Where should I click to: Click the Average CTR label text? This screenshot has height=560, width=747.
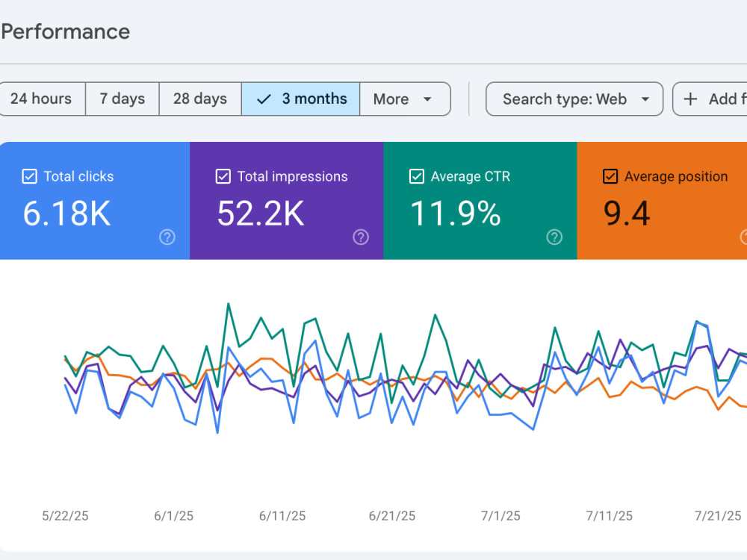pyautogui.click(x=471, y=177)
